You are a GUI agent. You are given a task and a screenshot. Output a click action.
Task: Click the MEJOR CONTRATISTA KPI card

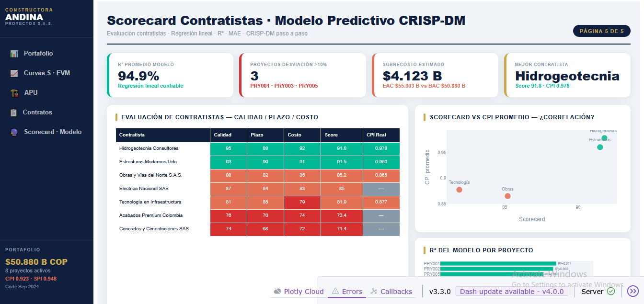click(567, 75)
